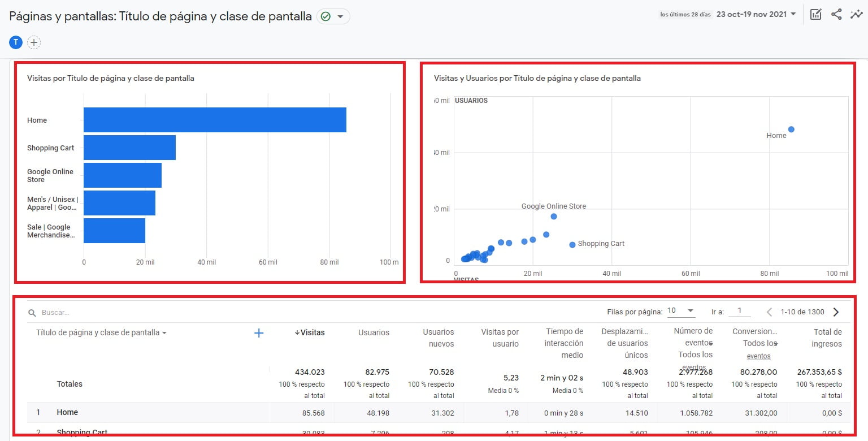Click the next page arrow in pagination
This screenshot has height=441, width=868.
[x=837, y=312]
